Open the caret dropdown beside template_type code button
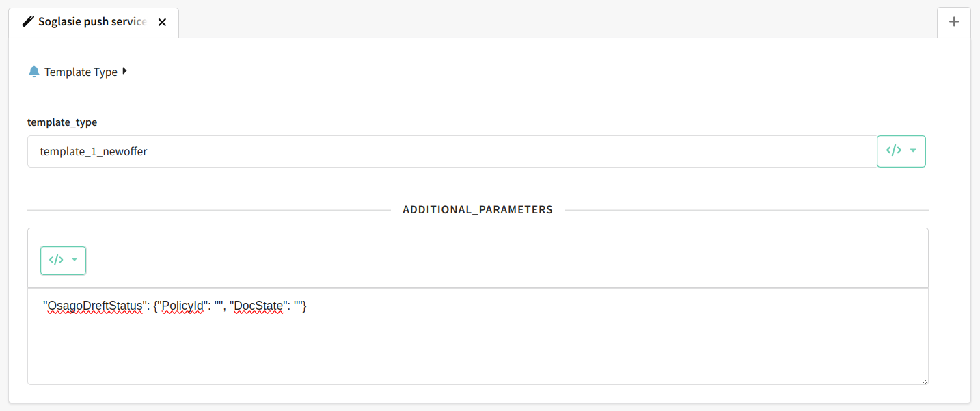This screenshot has width=980, height=411. coord(913,150)
